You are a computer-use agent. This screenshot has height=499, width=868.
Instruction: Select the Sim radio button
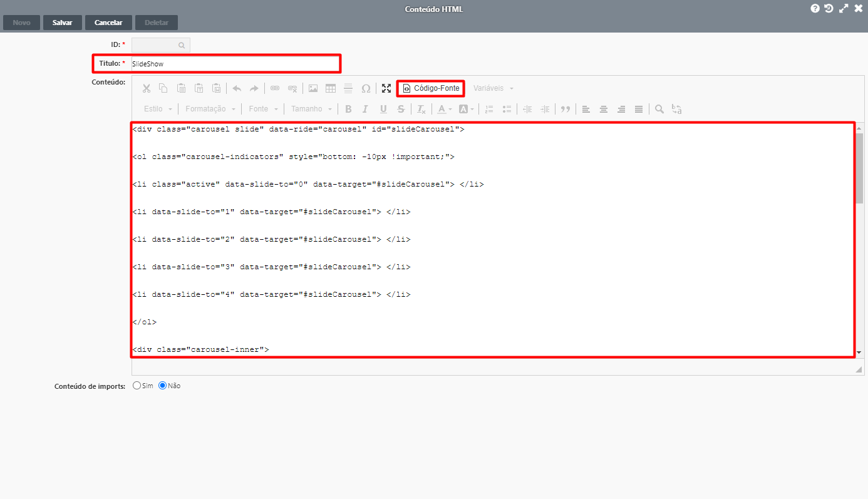pyautogui.click(x=137, y=386)
